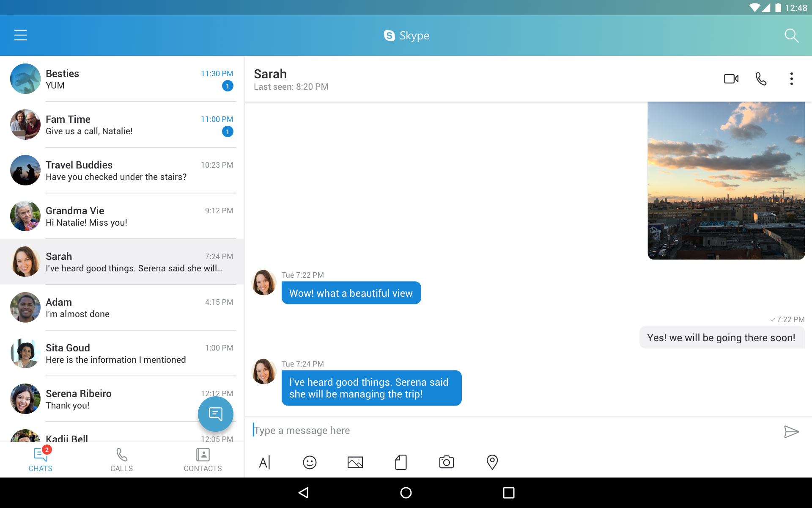
Task: Click the voice call icon
Action: pos(762,79)
